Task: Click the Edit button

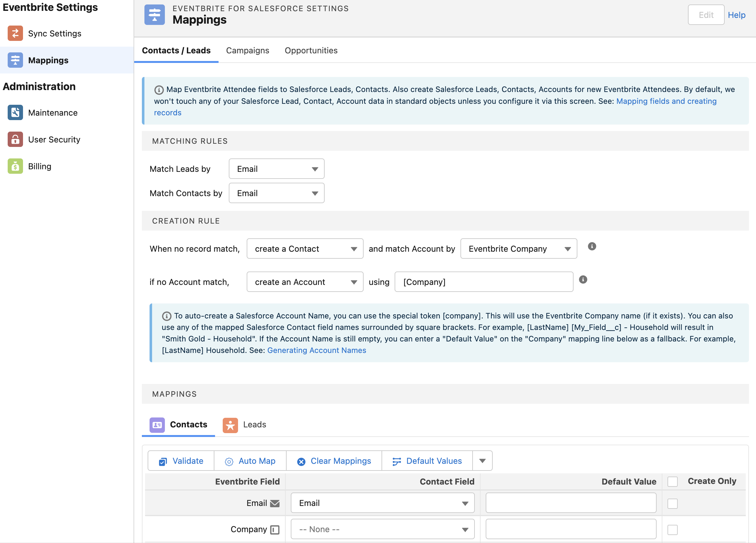Action: tap(706, 15)
